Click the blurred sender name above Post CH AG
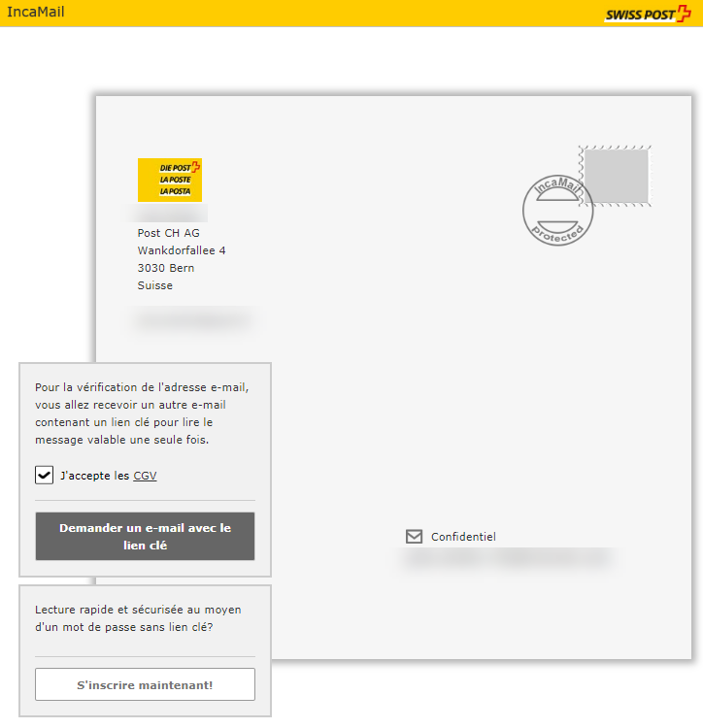The image size is (703, 728). pos(172,213)
